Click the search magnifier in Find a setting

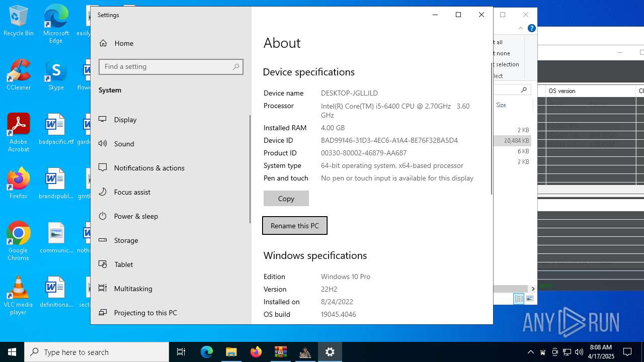(x=236, y=67)
